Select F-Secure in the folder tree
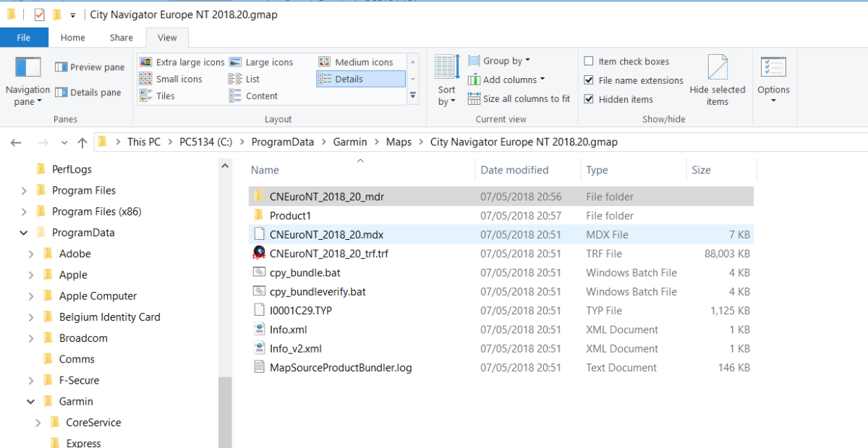This screenshot has width=868, height=448. pos(80,380)
